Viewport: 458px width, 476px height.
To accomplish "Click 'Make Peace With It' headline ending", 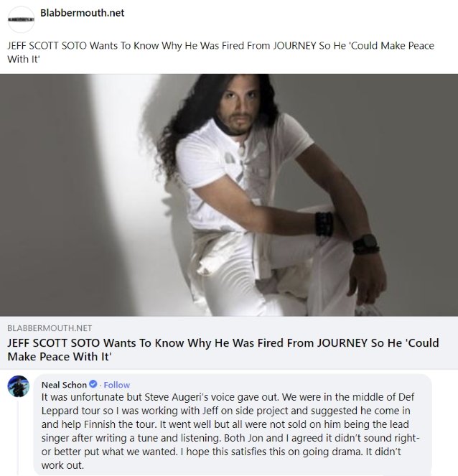I will pyautogui.click(x=60, y=356).
